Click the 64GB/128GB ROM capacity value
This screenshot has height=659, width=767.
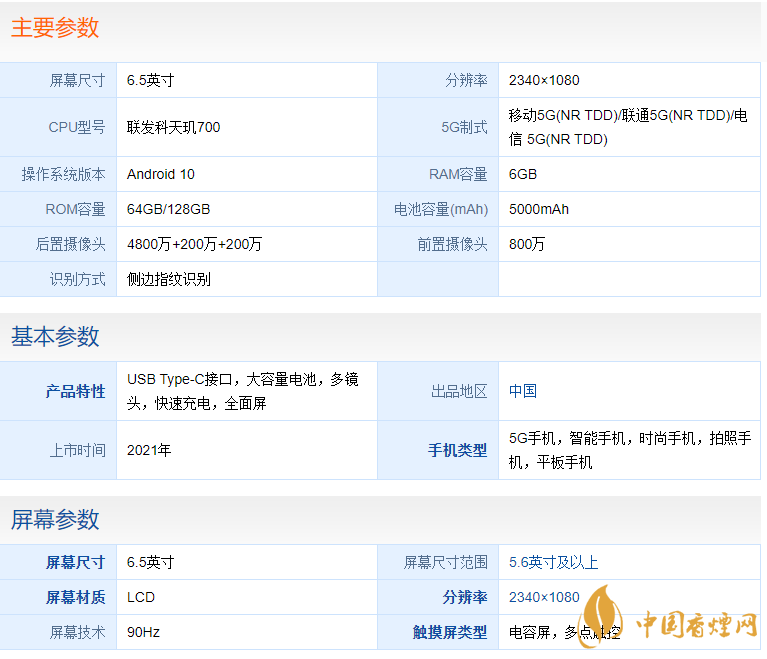168,209
